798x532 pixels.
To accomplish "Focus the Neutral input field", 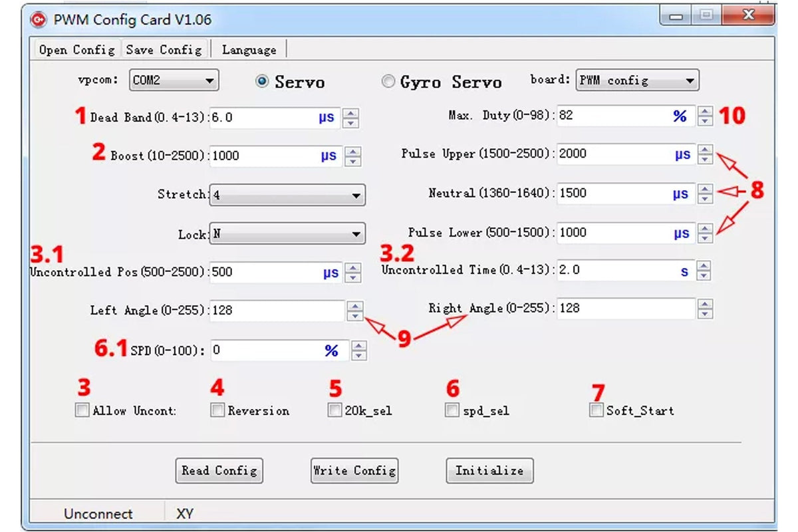I will [x=626, y=194].
